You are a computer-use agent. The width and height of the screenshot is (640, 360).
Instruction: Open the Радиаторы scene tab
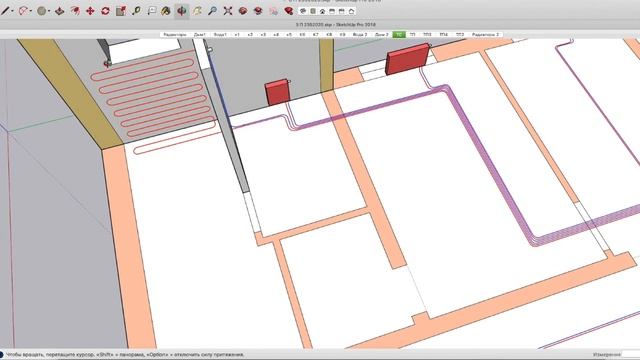(x=175, y=35)
